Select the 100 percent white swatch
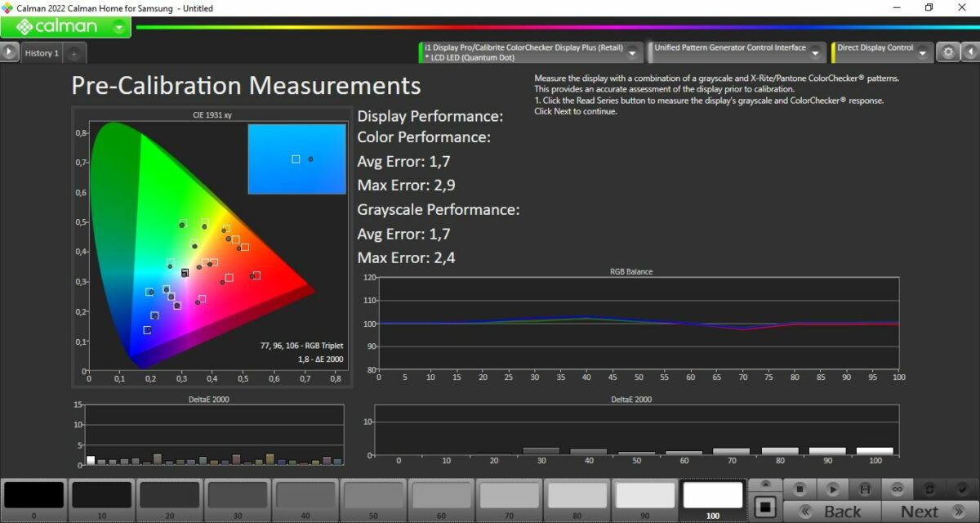This screenshot has height=523, width=980. (712, 496)
